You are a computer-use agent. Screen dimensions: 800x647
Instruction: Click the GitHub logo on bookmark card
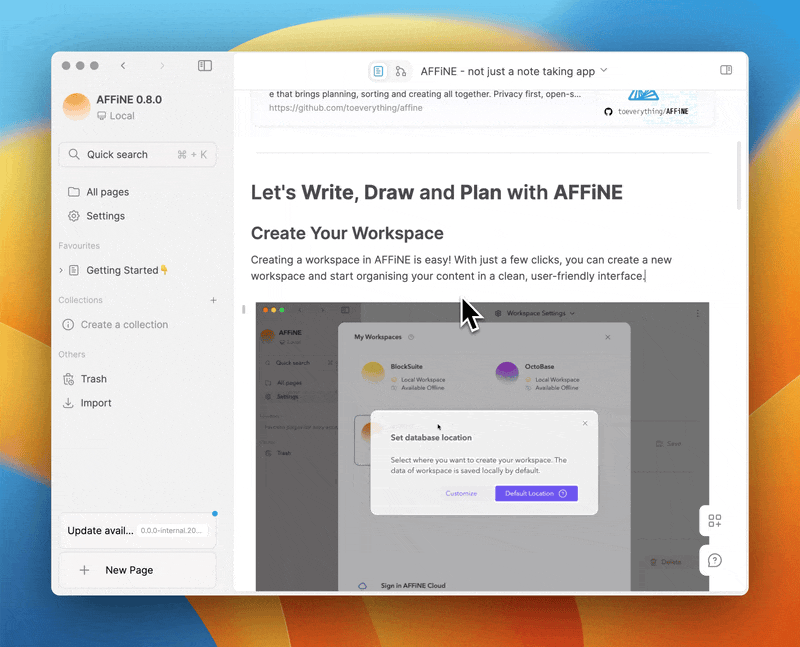(x=608, y=111)
